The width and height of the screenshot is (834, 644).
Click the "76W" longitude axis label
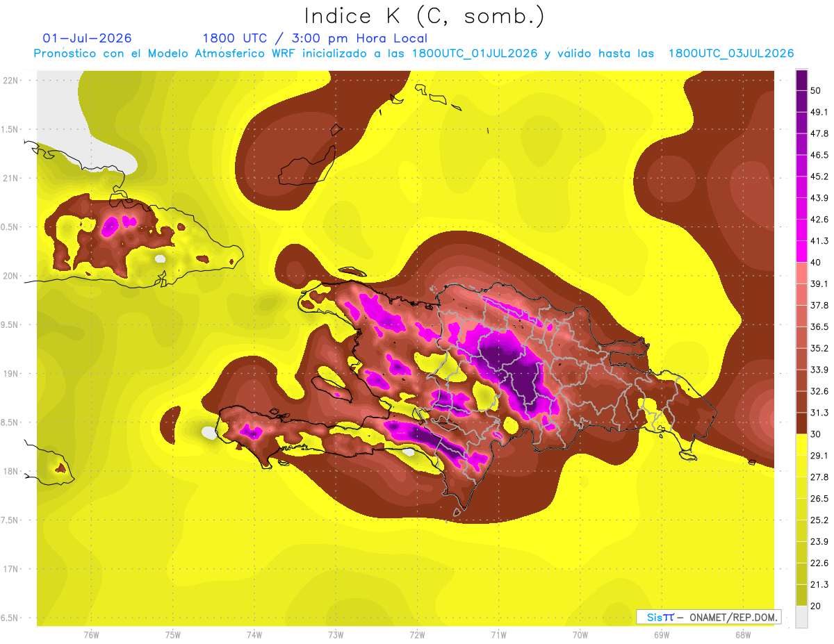click(91, 634)
